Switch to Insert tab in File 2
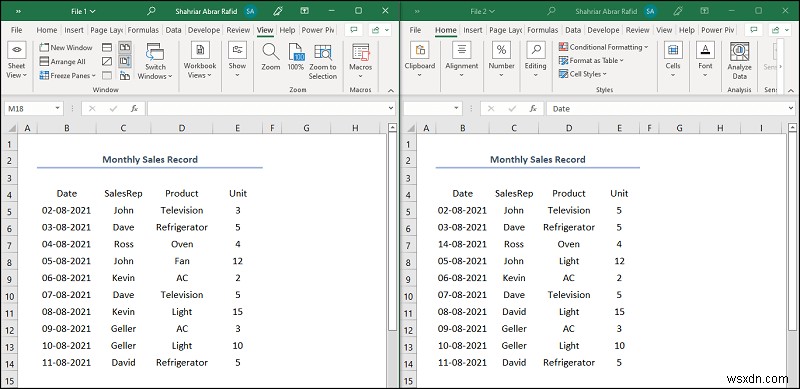Viewport: 800px width, 389px height. coord(472,30)
